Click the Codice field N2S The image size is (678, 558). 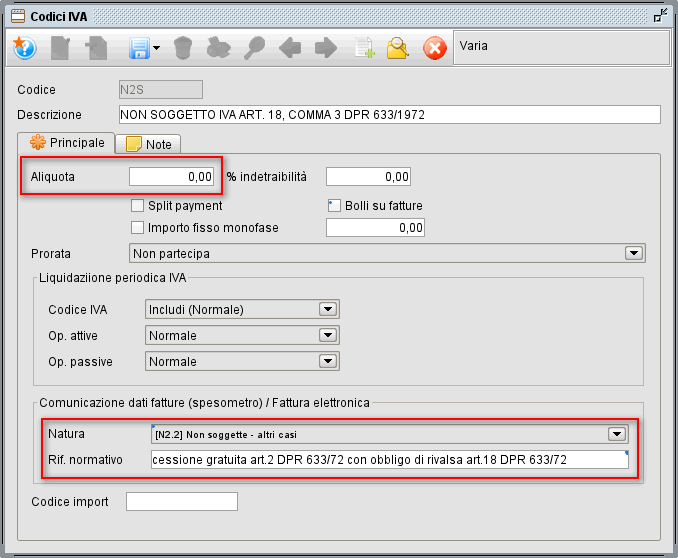click(x=160, y=90)
